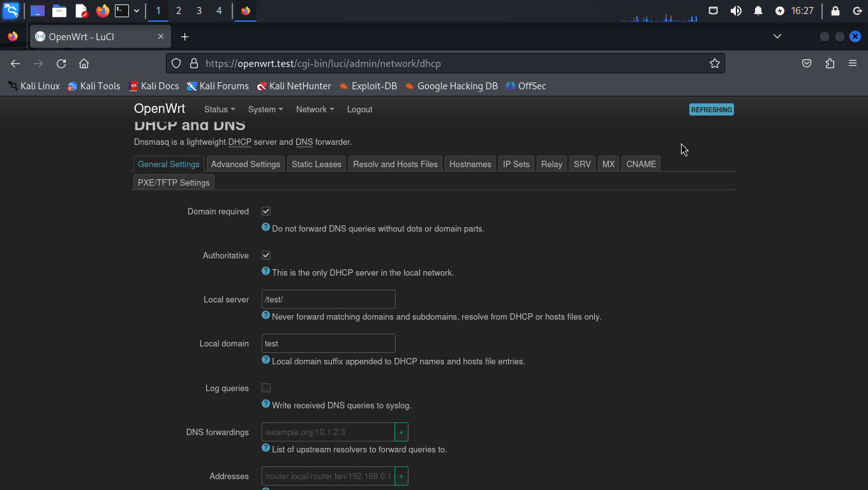Close the OpenWrt - LuCI tab

pos(161,36)
